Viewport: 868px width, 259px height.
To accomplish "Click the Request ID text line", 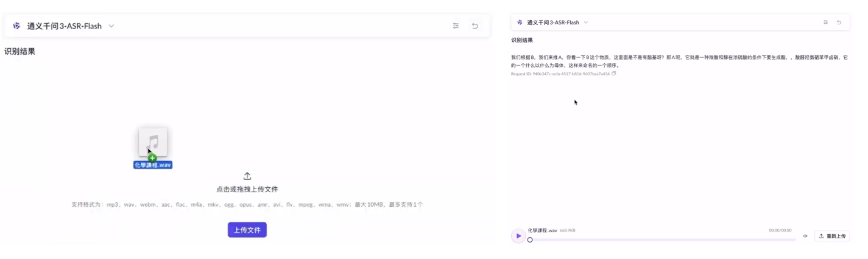I will (x=560, y=74).
